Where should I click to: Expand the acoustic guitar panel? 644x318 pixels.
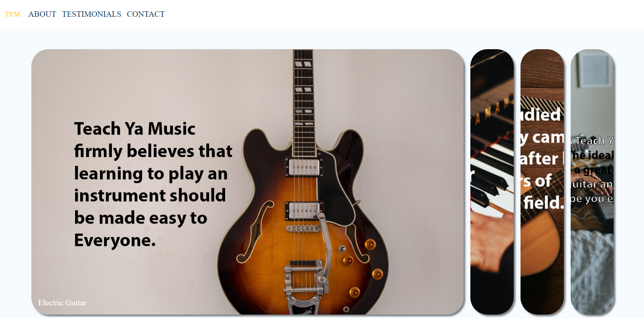click(542, 182)
